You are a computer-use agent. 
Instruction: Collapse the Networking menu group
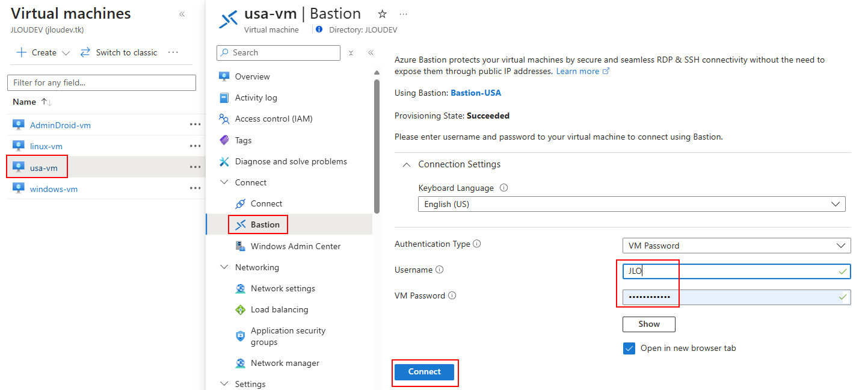pos(224,267)
